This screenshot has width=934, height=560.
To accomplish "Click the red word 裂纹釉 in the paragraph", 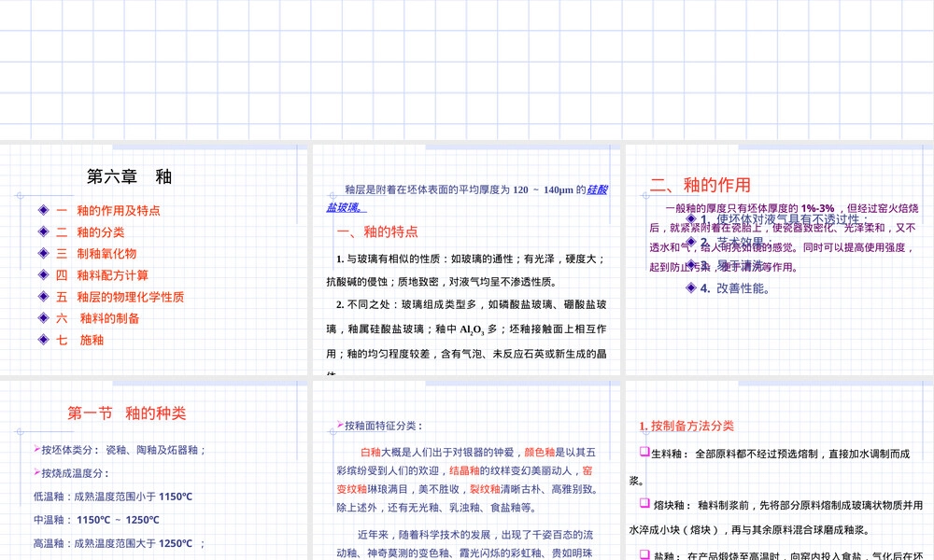I will pos(484,489).
